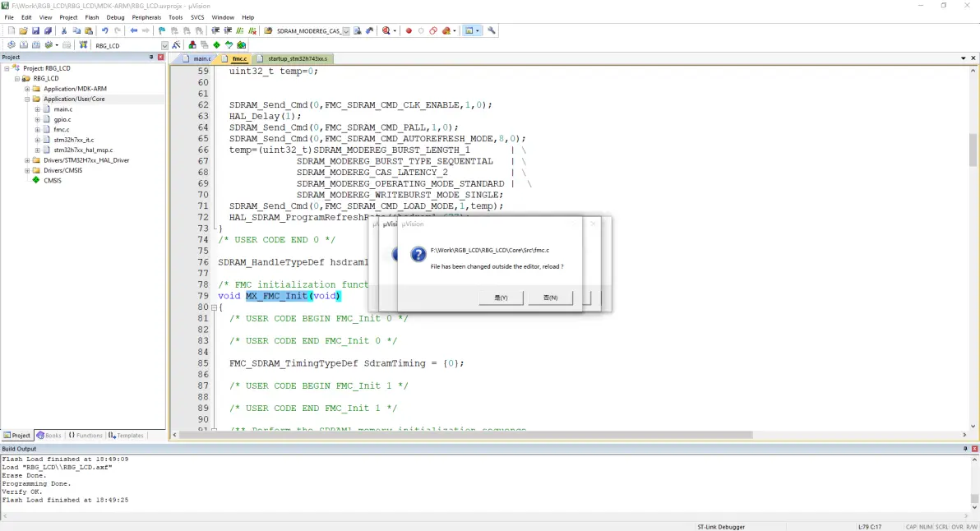
Task: Click the Cut scissors icon
Action: 64,31
